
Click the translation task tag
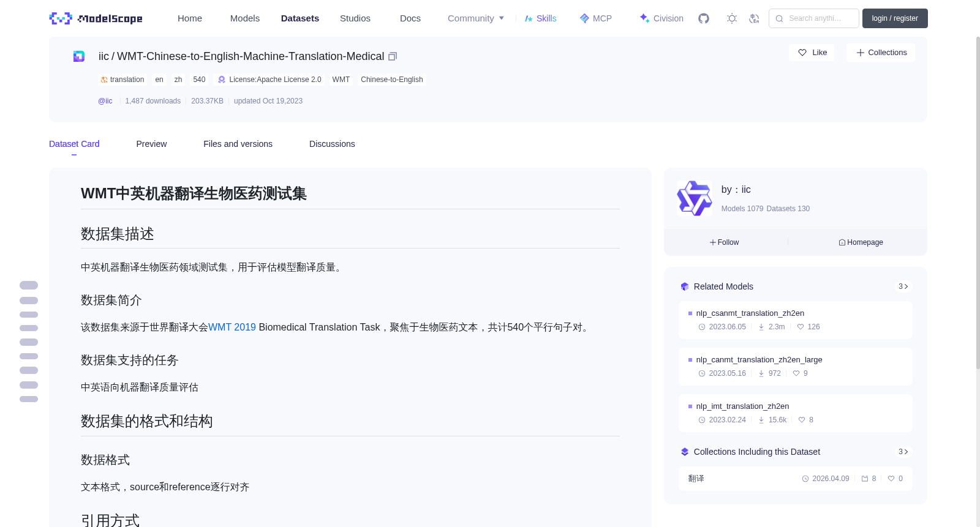(123, 80)
